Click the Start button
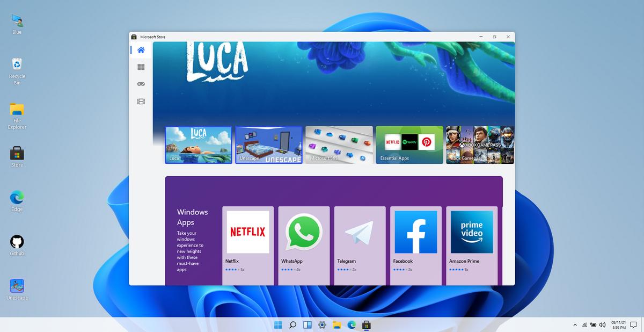 (x=277, y=325)
